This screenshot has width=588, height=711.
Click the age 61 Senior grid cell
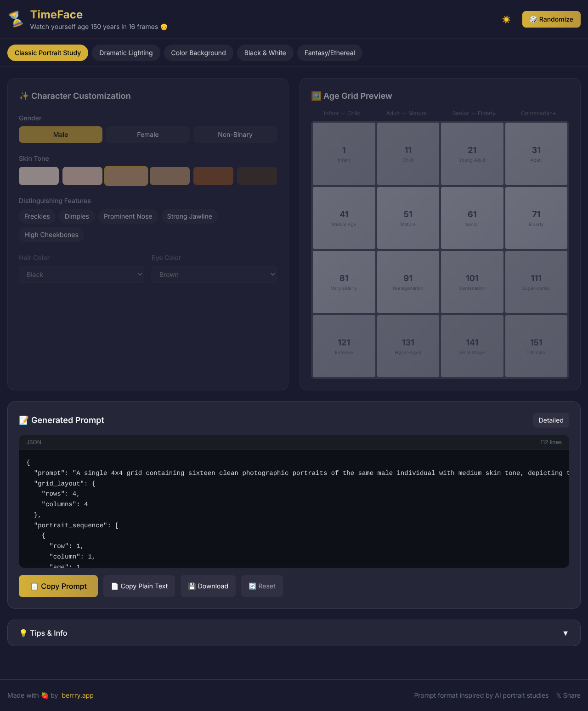tap(472, 218)
